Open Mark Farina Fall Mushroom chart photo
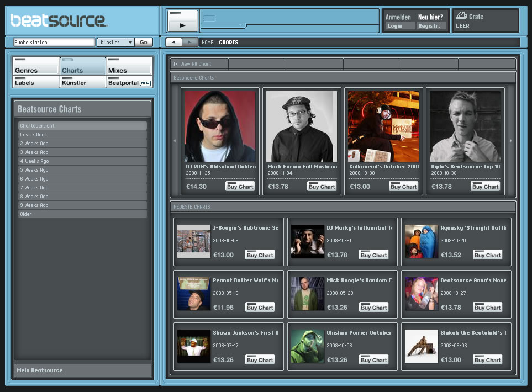This screenshot has width=532, height=392. click(x=302, y=126)
